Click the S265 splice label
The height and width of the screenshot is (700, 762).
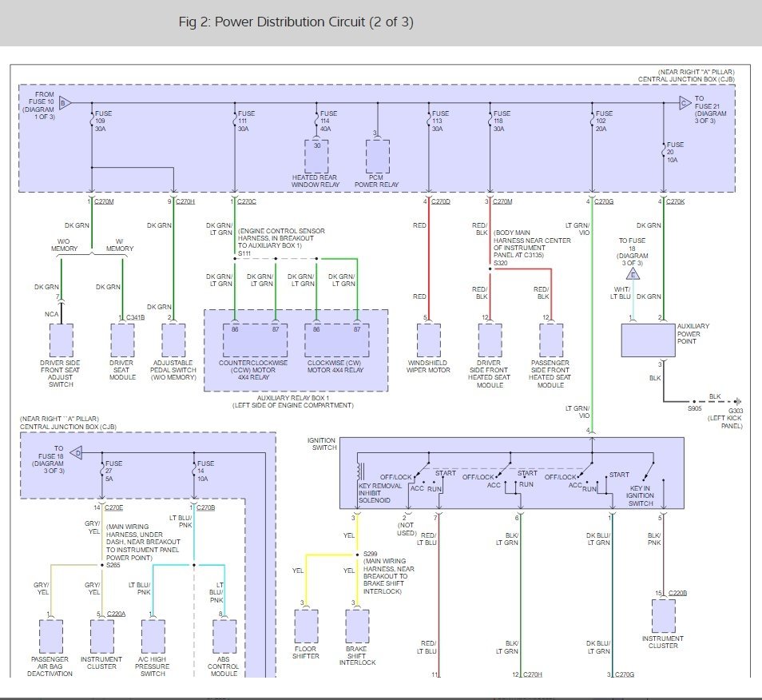pos(113,565)
